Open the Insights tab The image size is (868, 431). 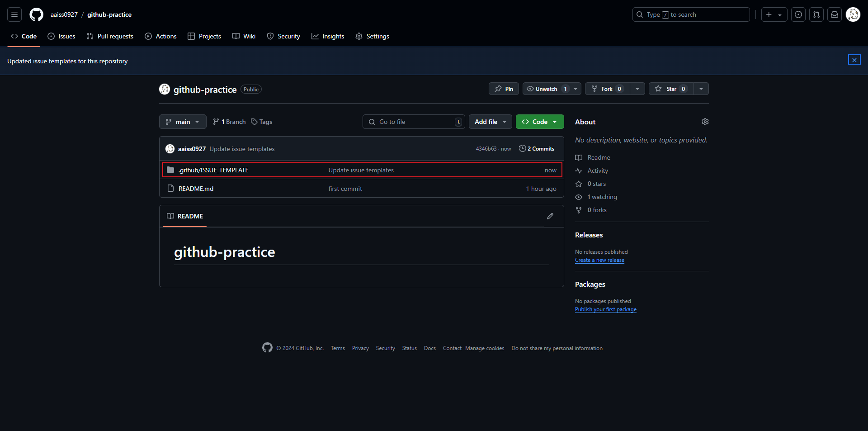[328, 36]
